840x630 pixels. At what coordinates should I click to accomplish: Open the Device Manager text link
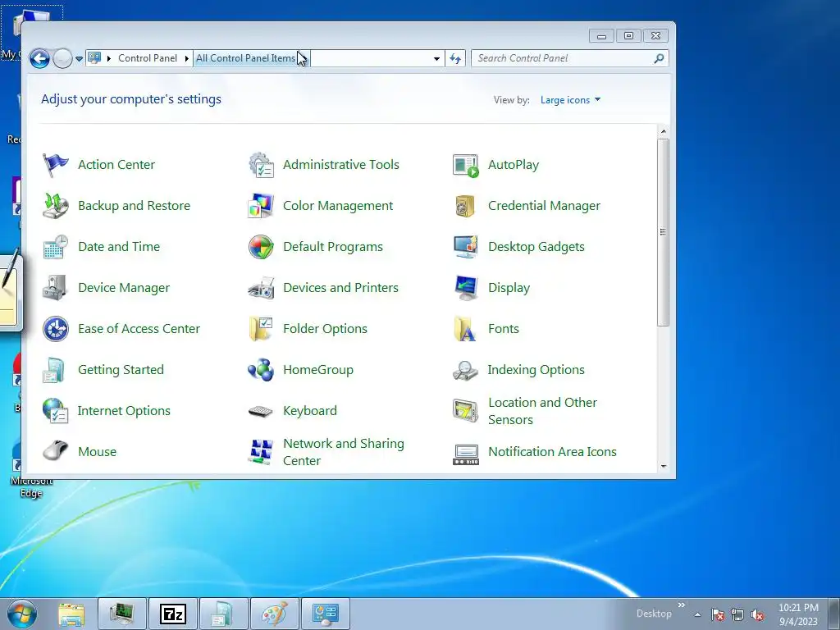point(124,288)
